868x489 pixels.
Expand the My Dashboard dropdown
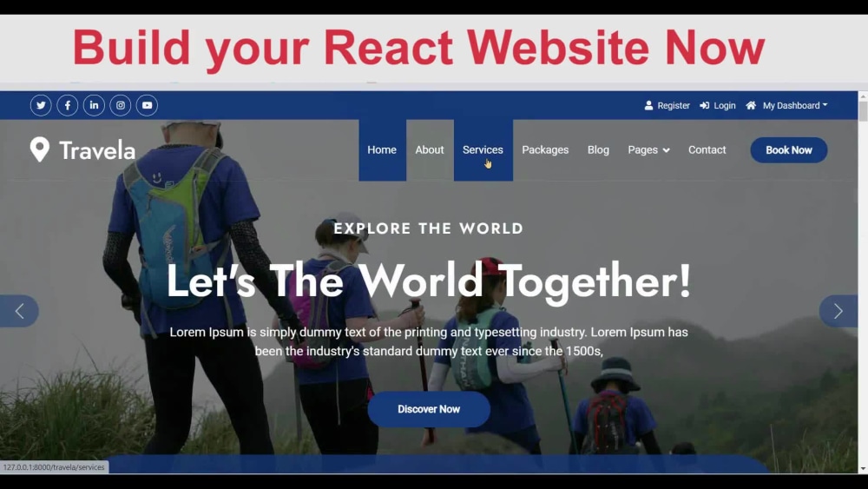click(795, 105)
